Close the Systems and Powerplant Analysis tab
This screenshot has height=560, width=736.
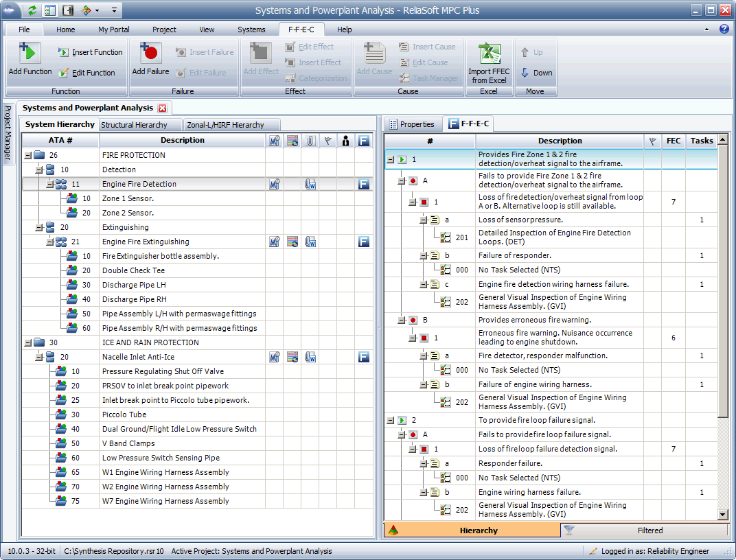(x=163, y=108)
